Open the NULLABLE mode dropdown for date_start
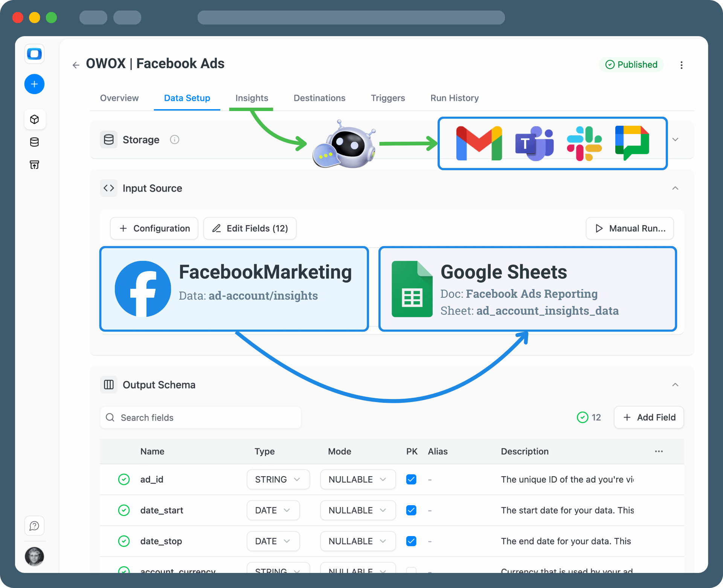The width and height of the screenshot is (723, 588). [x=357, y=510]
